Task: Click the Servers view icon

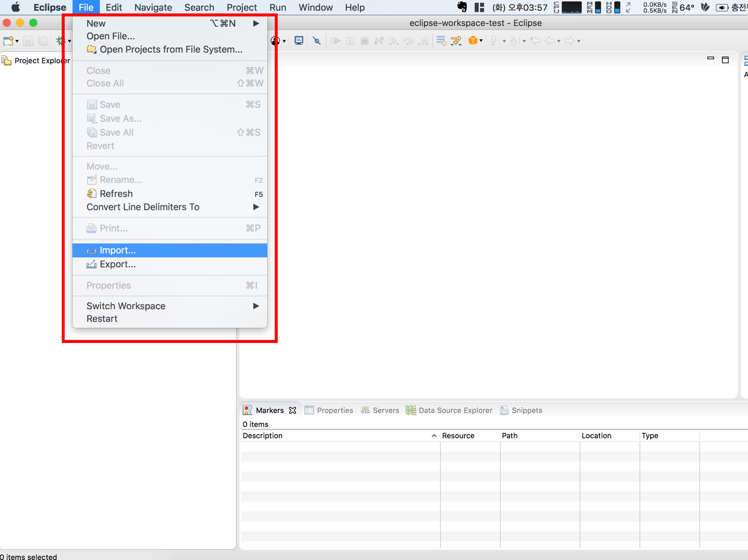Action: click(365, 410)
